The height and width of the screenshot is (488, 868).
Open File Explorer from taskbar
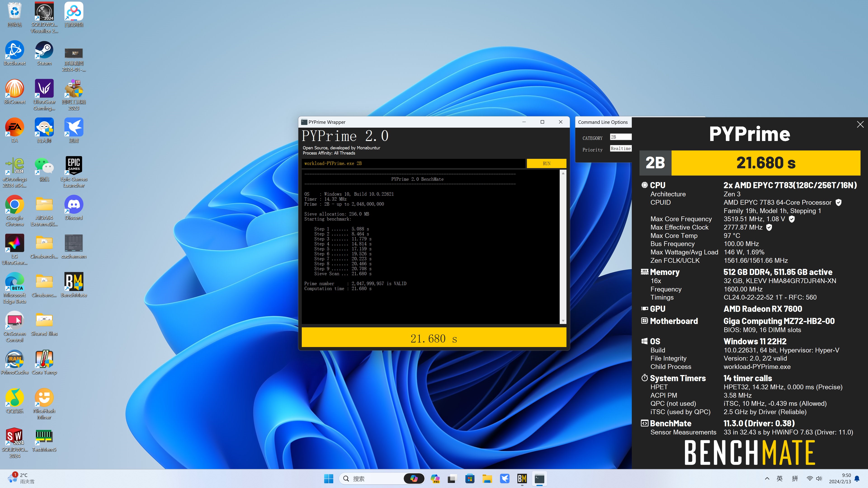click(487, 479)
